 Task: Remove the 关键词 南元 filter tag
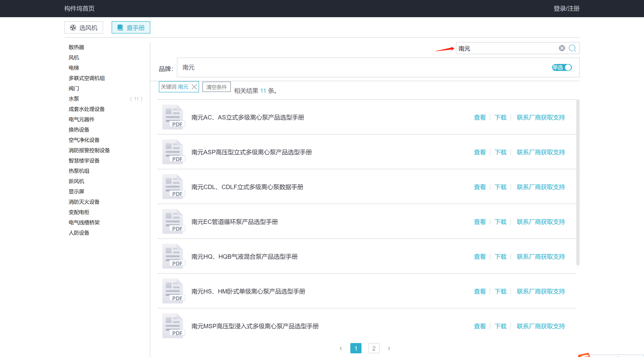click(194, 87)
